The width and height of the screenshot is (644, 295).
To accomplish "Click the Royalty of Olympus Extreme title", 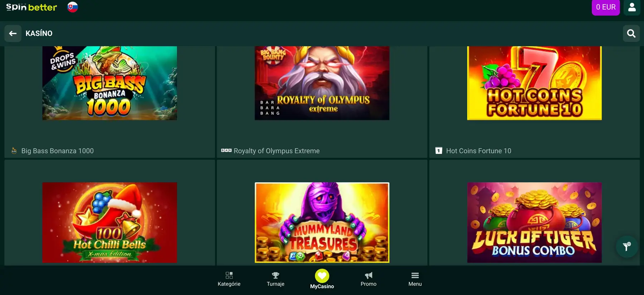I will [277, 151].
